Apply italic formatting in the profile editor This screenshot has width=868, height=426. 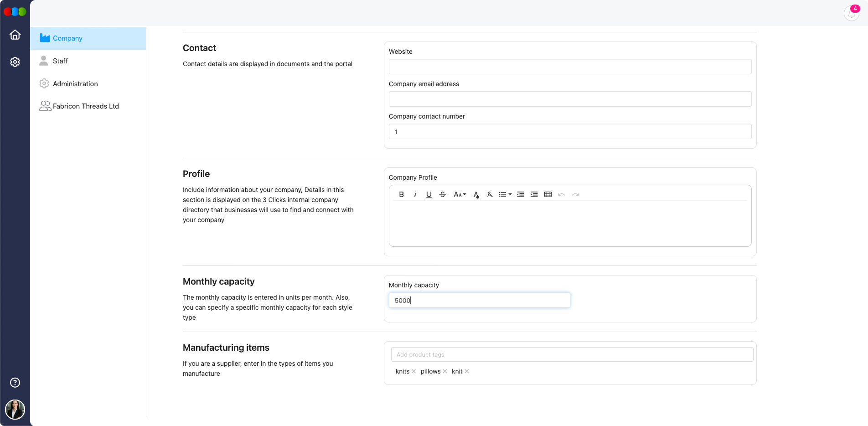pyautogui.click(x=415, y=194)
